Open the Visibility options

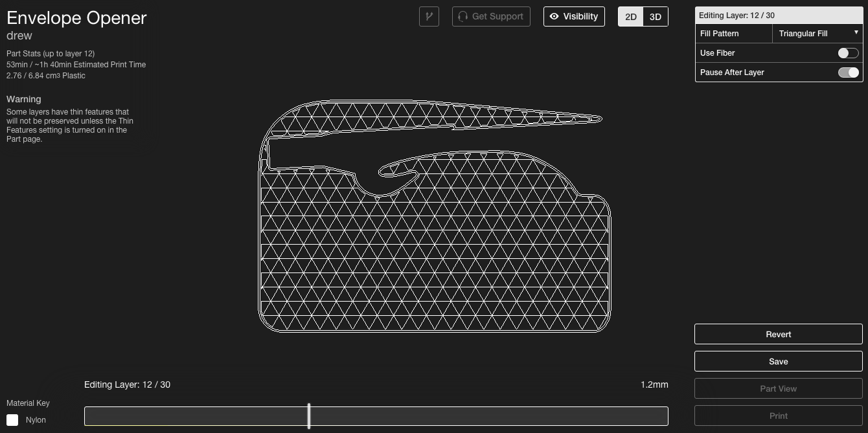(x=574, y=16)
